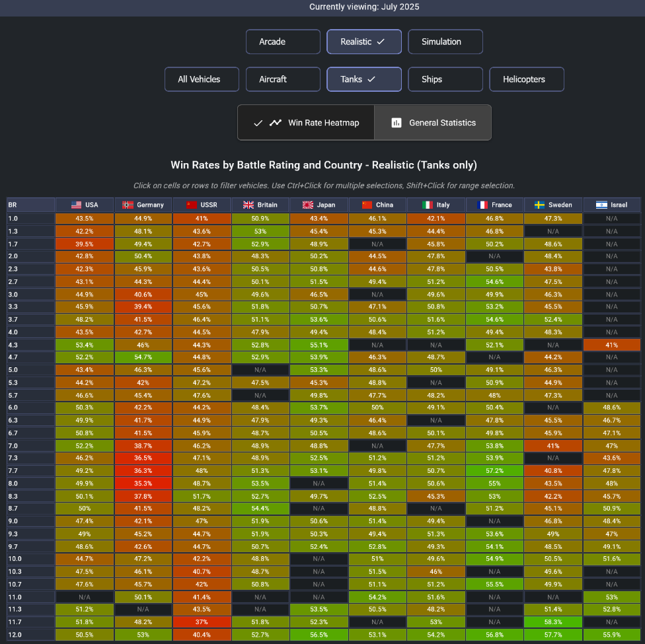The width and height of the screenshot is (645, 644).
Task: Click the Britain flag icon in header
Action: pyautogui.click(x=248, y=205)
